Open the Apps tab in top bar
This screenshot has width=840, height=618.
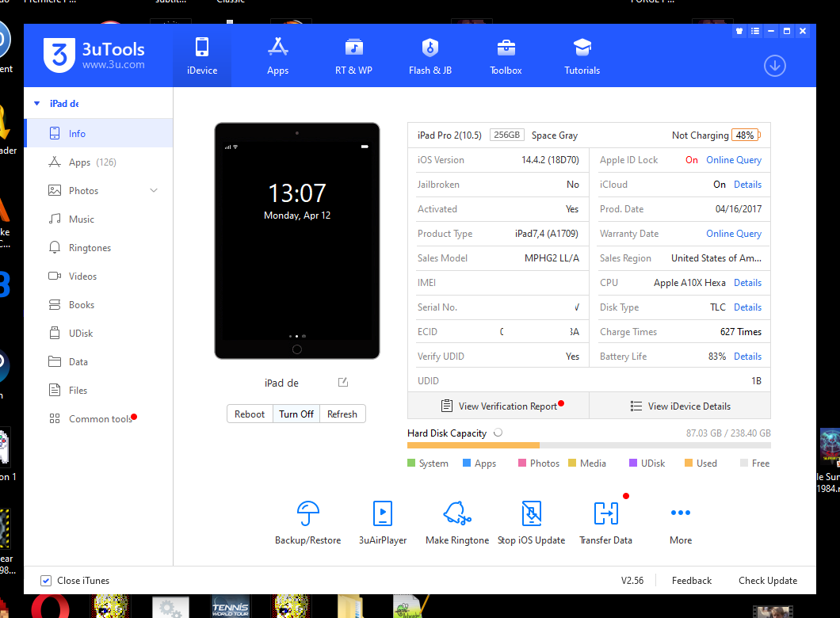[x=277, y=55]
